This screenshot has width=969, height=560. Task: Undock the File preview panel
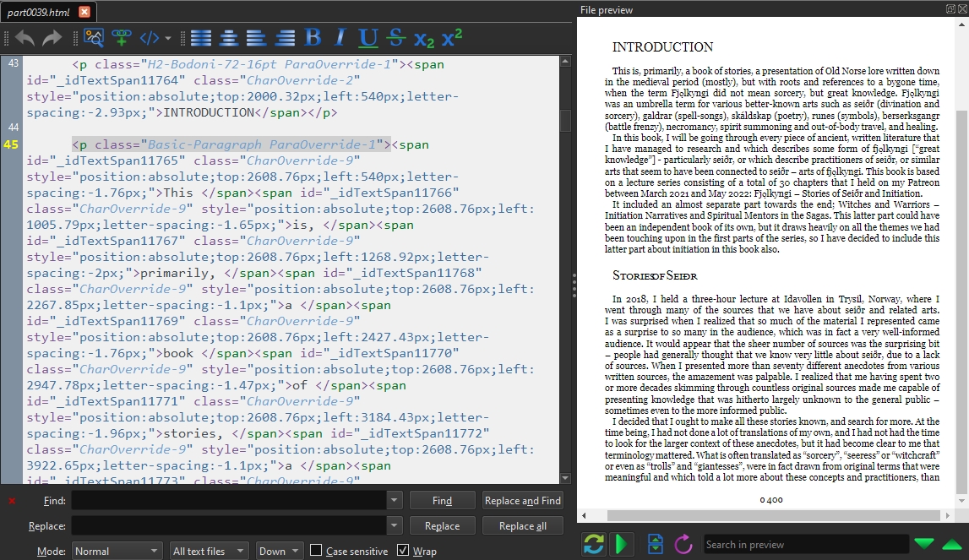[x=950, y=8]
